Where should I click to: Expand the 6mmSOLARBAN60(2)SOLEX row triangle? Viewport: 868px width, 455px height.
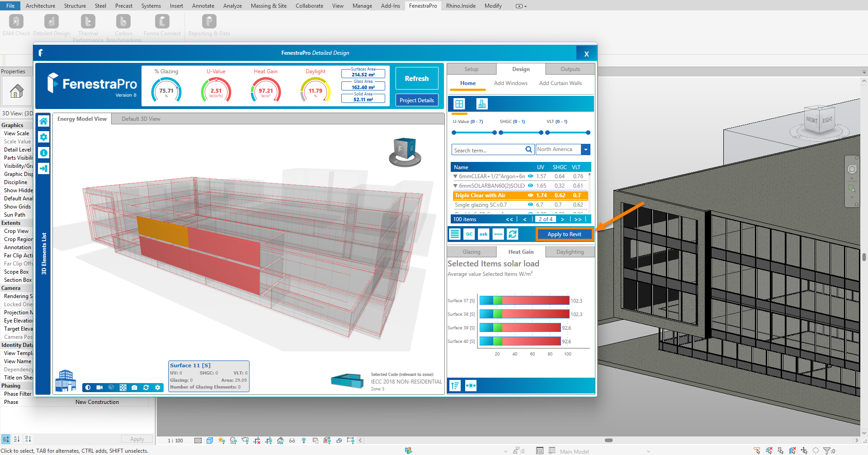(x=455, y=186)
